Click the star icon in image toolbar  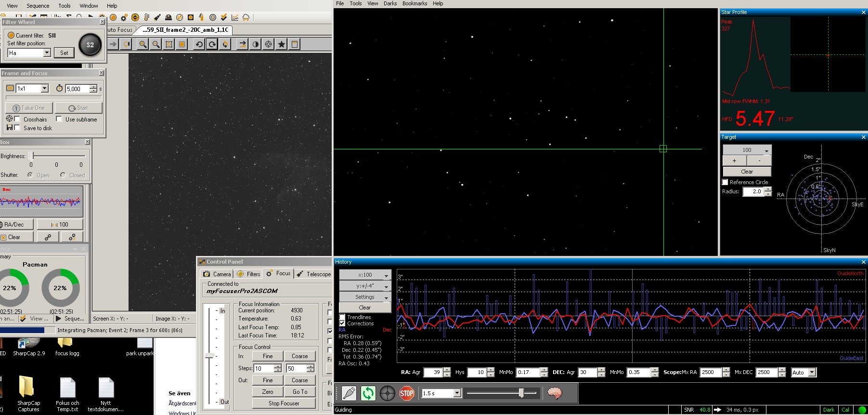click(282, 44)
